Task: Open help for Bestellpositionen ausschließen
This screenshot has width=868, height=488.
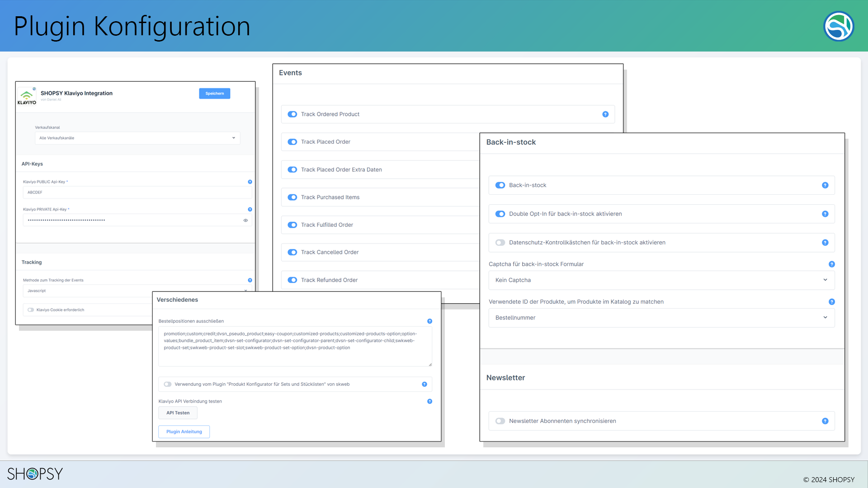Action: pyautogui.click(x=429, y=321)
